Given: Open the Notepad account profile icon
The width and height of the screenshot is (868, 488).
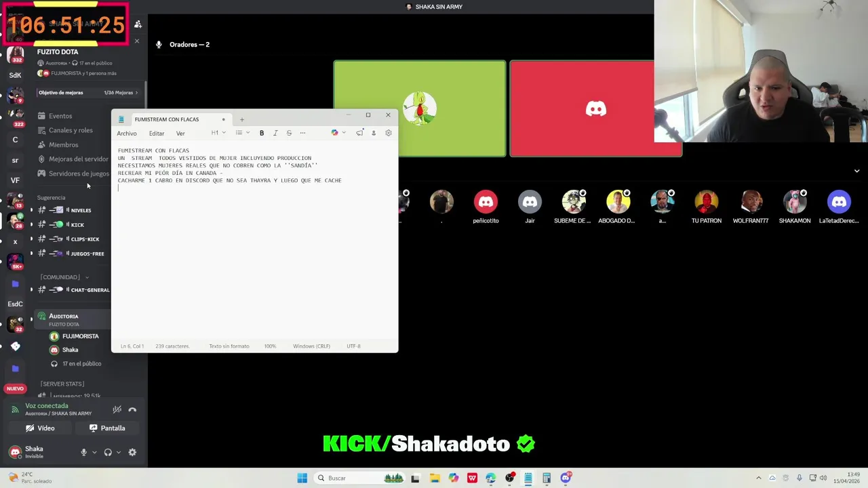Looking at the screenshot, I should pyautogui.click(x=374, y=133).
